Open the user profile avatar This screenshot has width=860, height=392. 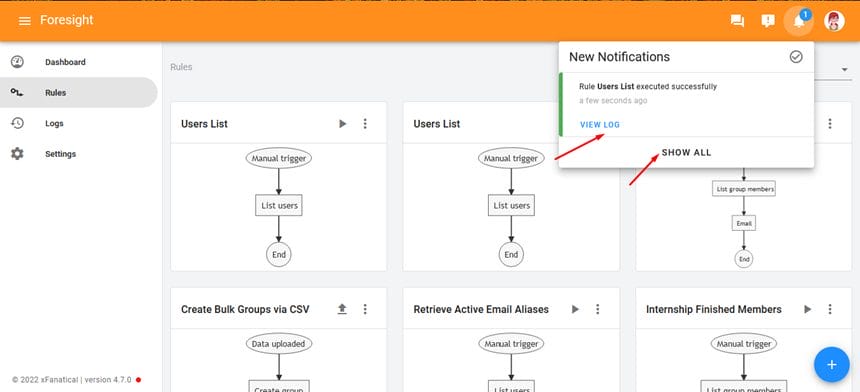[x=834, y=21]
